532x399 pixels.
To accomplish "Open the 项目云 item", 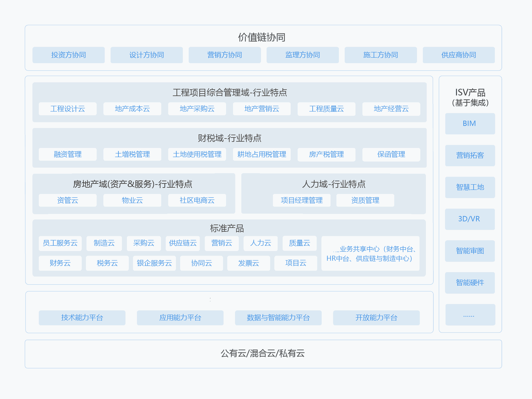I will (x=296, y=263).
